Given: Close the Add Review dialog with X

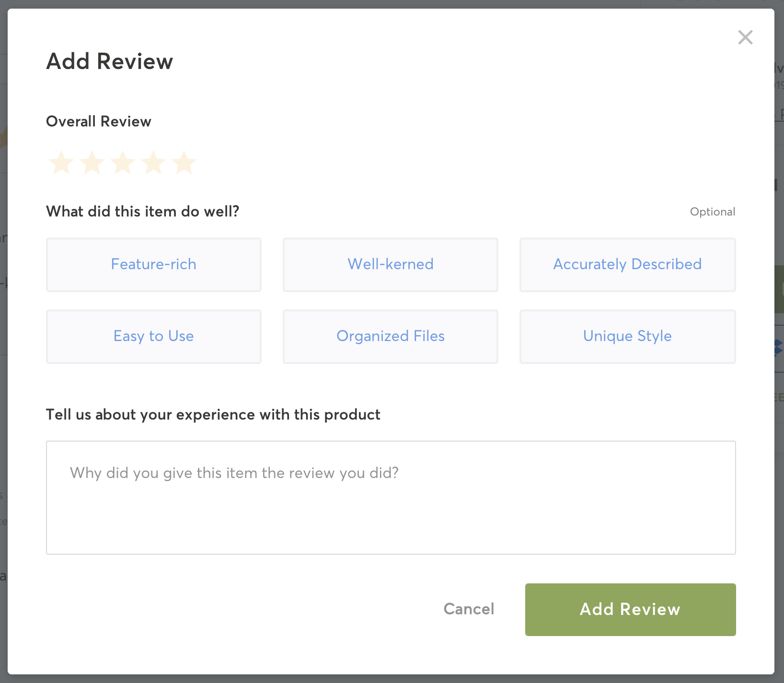Looking at the screenshot, I should (x=745, y=37).
